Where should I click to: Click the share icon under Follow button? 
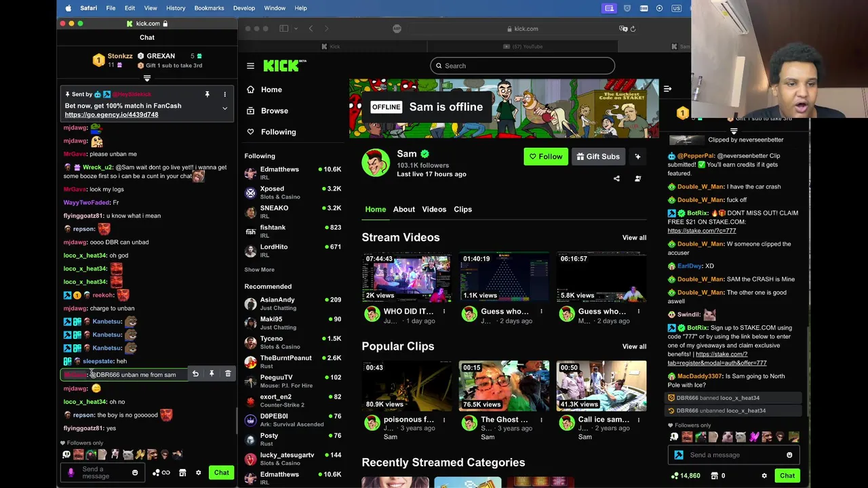click(616, 179)
